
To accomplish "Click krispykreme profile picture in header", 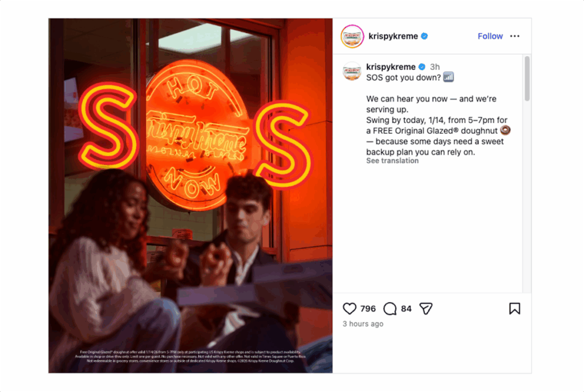I will [352, 36].
